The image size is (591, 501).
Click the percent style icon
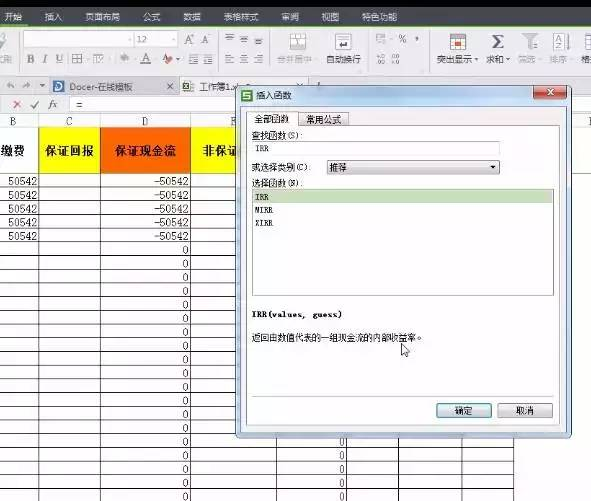tap(403, 38)
